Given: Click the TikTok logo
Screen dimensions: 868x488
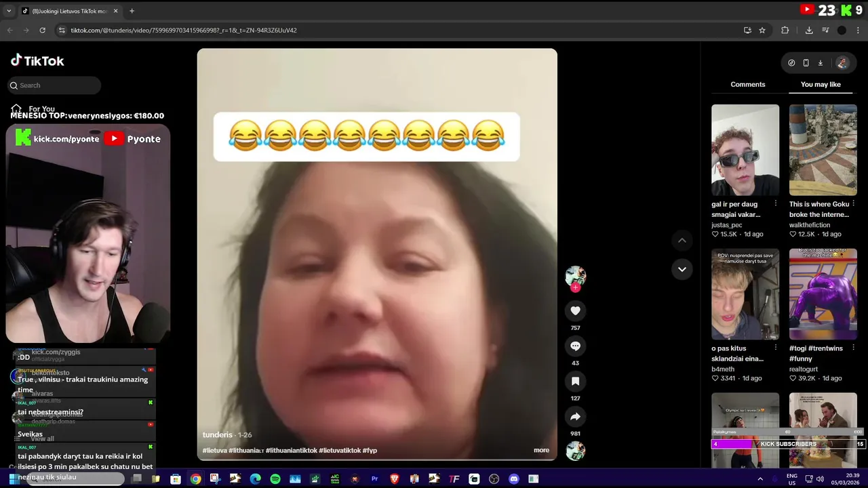Looking at the screenshot, I should [37, 60].
